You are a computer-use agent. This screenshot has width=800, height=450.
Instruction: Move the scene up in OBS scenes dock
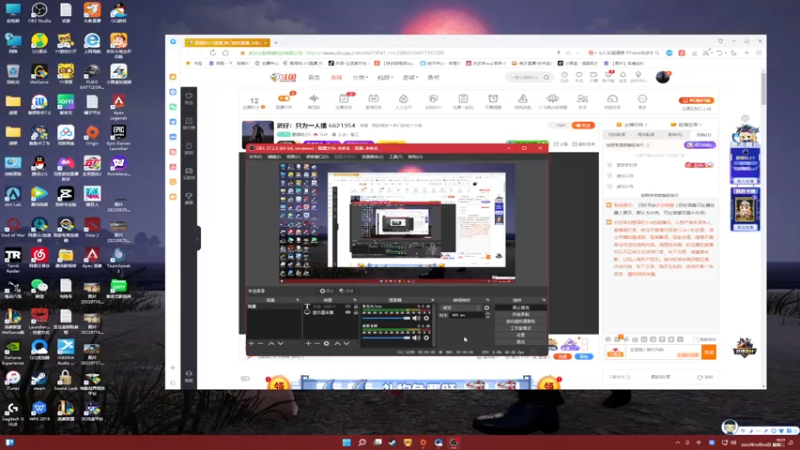click(x=271, y=344)
